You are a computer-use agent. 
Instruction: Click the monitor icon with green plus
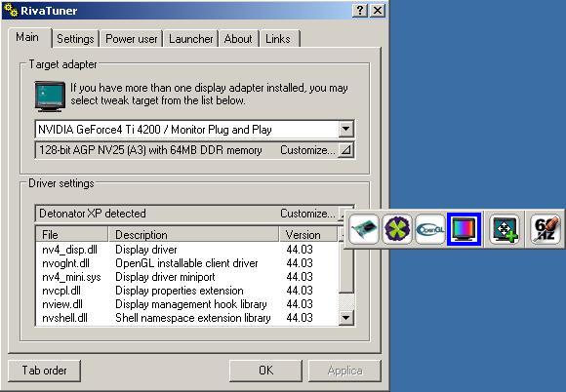(x=505, y=229)
